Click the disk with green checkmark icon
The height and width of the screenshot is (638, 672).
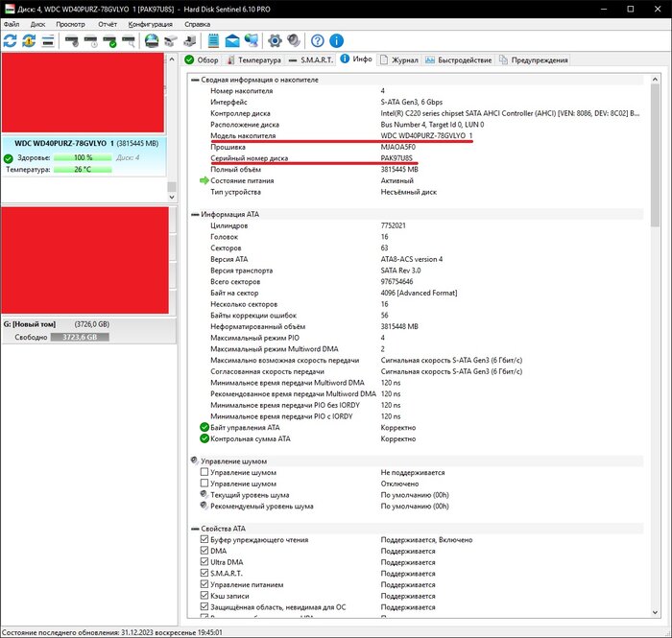tap(109, 41)
